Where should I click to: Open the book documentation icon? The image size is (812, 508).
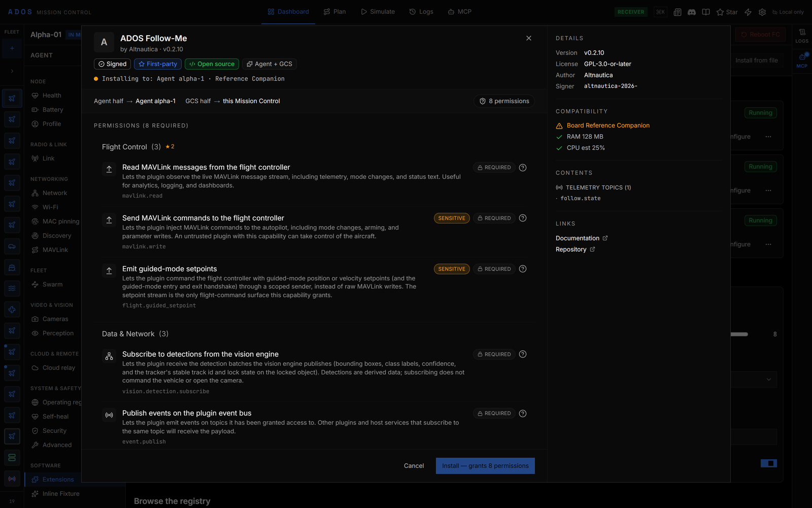point(706,12)
